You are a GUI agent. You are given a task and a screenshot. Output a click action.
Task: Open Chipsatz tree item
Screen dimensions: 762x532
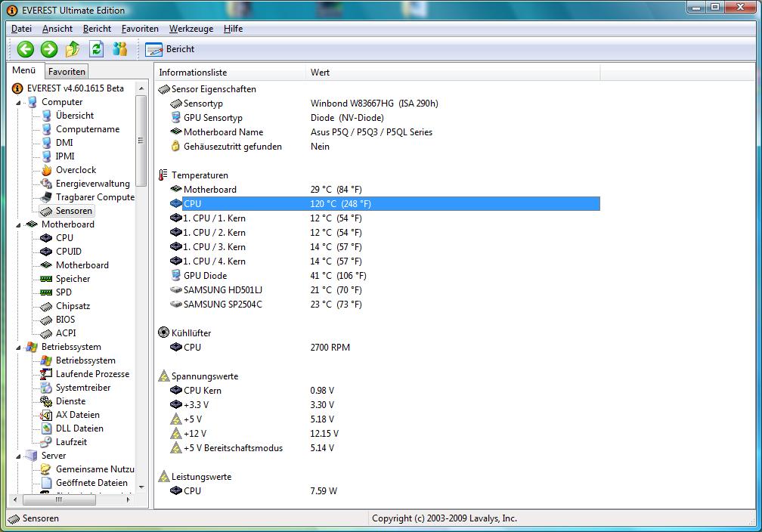[x=73, y=306]
